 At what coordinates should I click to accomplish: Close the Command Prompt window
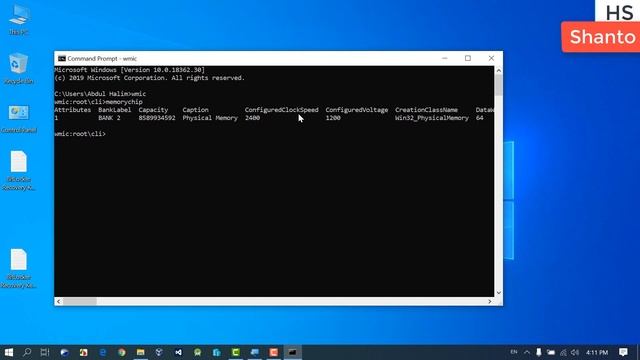coord(491,58)
